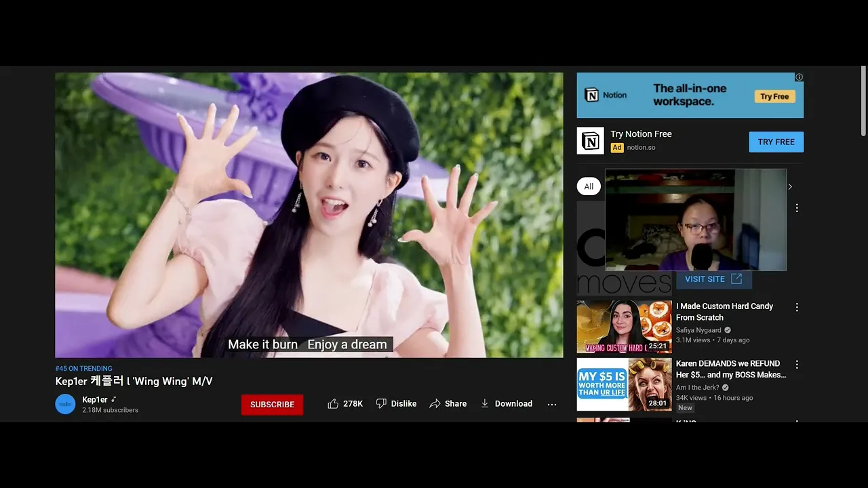Open options menu beside the moves ad card

coord(797,208)
